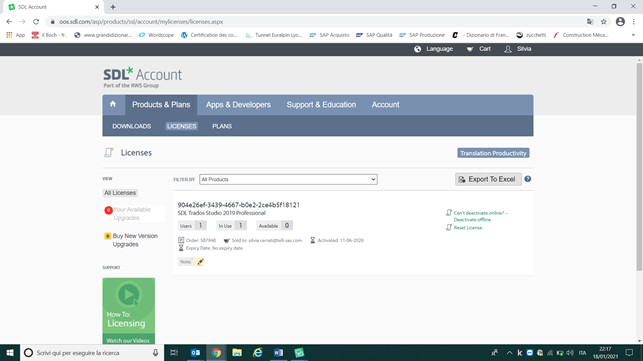Switch to the DOWNLOADS sub-tab
The width and height of the screenshot is (643, 361).
132,126
